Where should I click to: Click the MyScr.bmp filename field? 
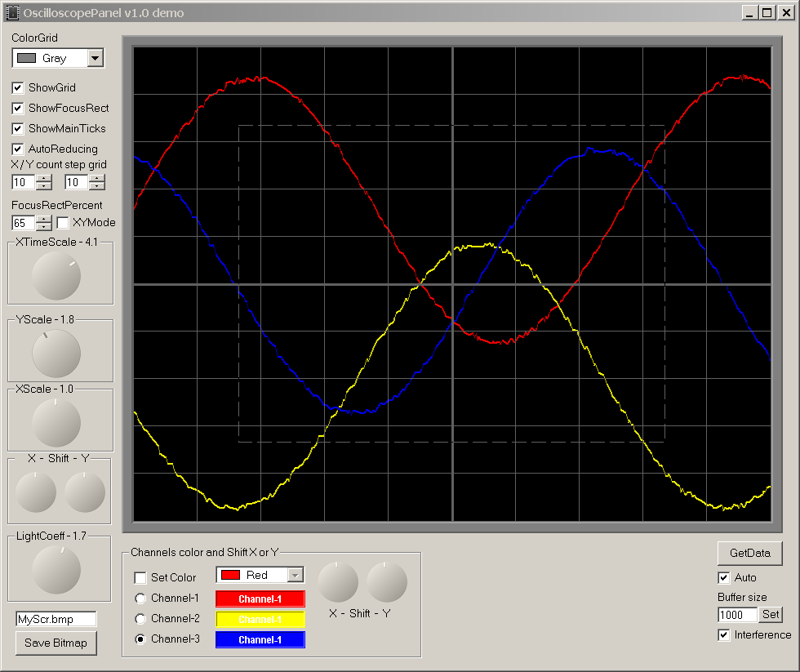click(56, 619)
